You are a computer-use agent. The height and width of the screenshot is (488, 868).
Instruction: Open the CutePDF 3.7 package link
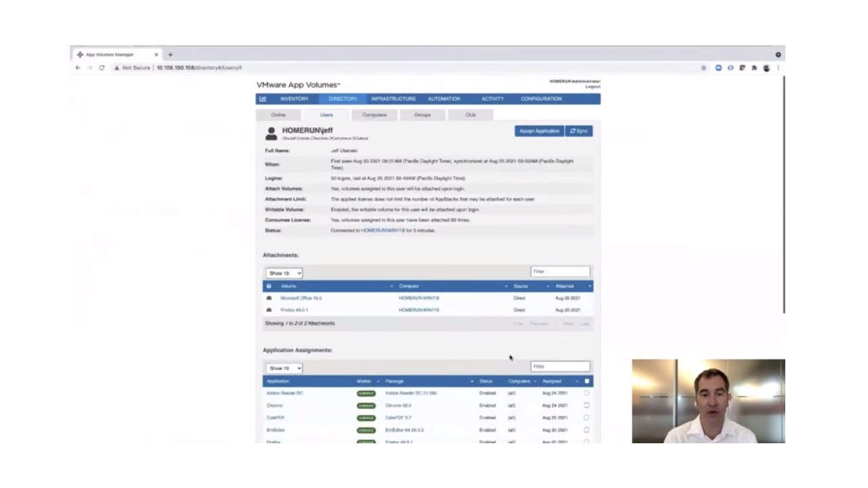pos(398,418)
